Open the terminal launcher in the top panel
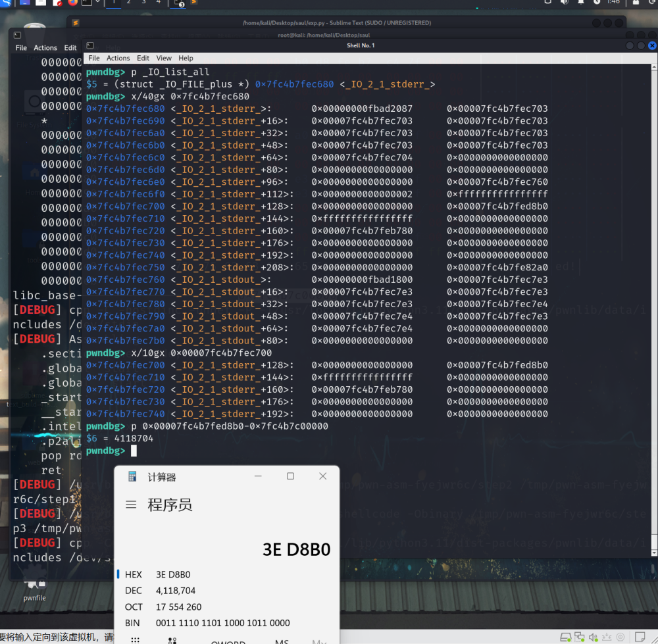This screenshot has width=658, height=644. coord(86,3)
